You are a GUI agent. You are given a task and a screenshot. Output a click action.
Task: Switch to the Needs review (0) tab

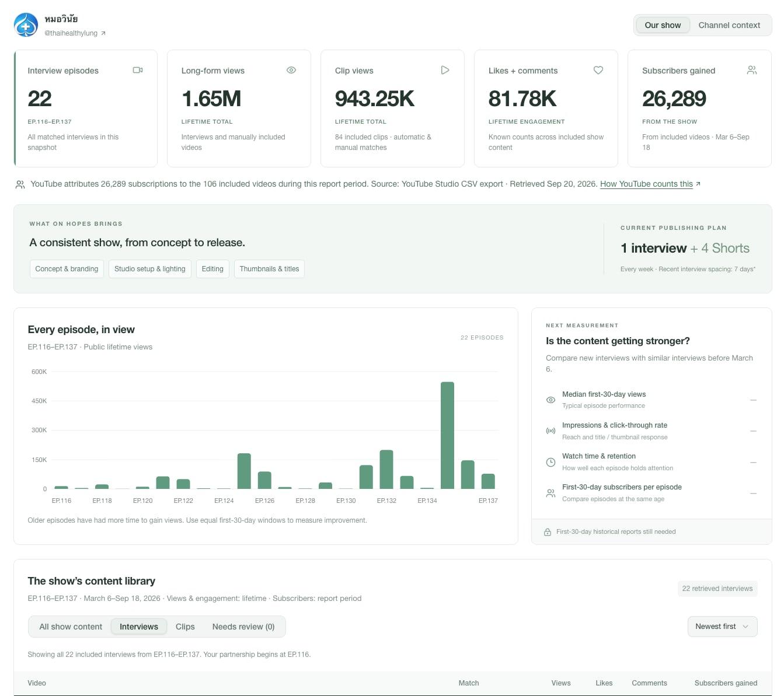click(x=243, y=627)
